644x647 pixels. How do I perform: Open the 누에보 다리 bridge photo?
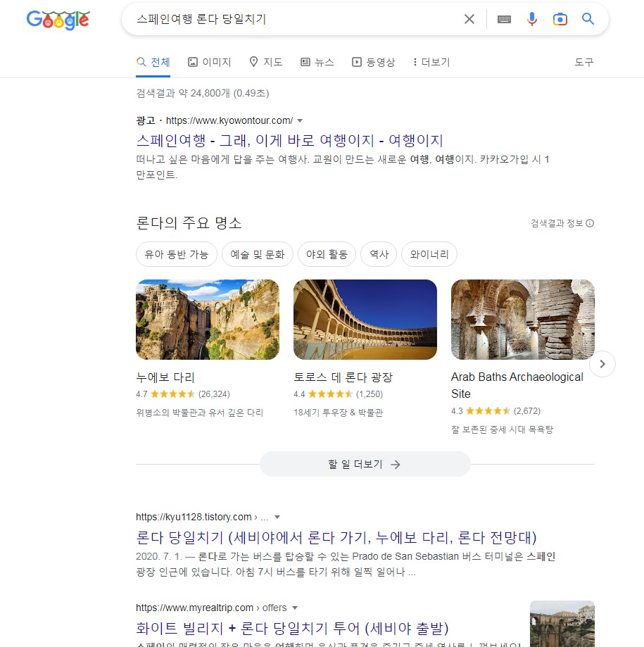[x=208, y=320]
